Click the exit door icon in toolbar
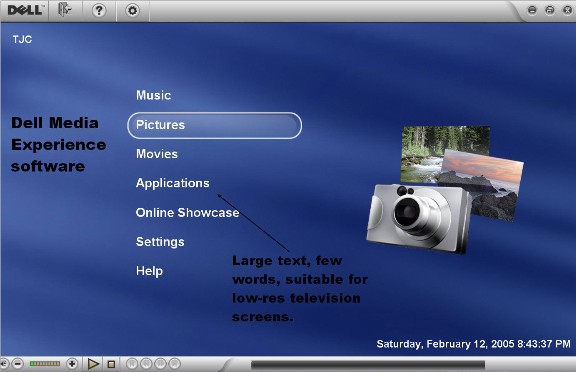 tap(65, 10)
